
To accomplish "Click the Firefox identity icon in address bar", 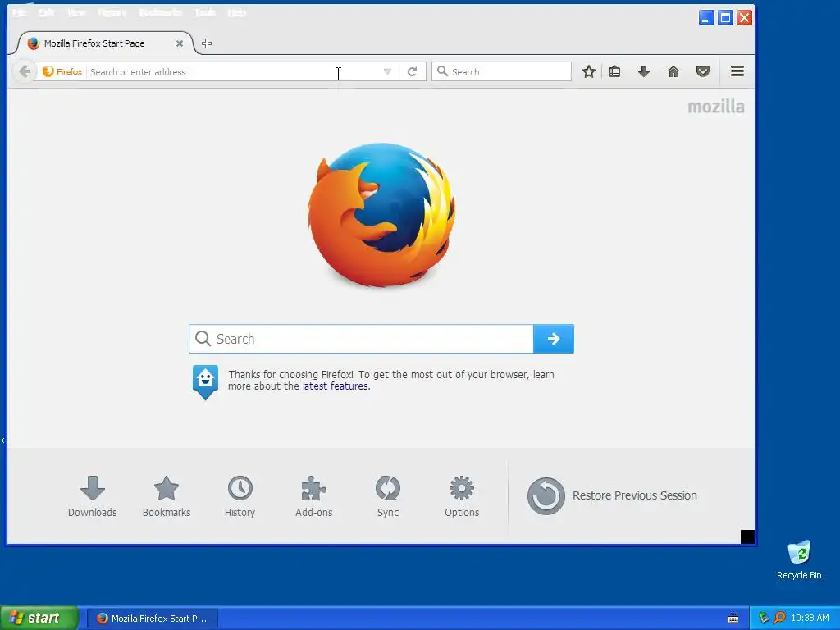I will pyautogui.click(x=62, y=71).
